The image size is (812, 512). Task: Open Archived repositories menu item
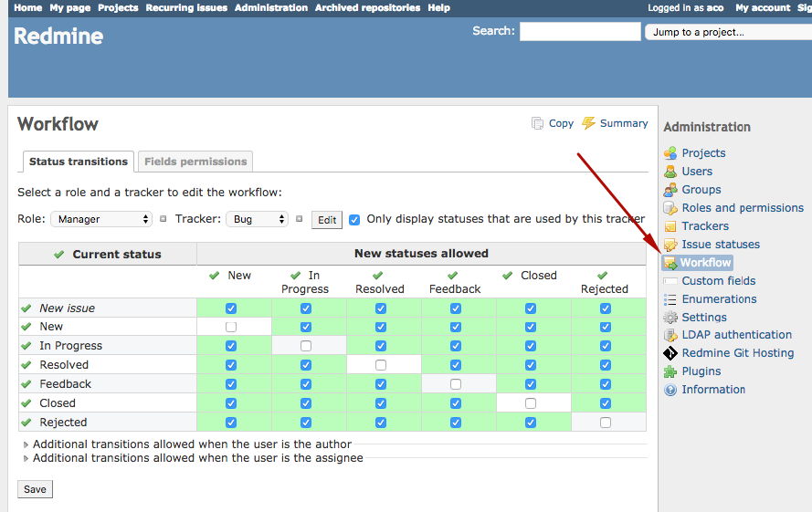[x=368, y=8]
